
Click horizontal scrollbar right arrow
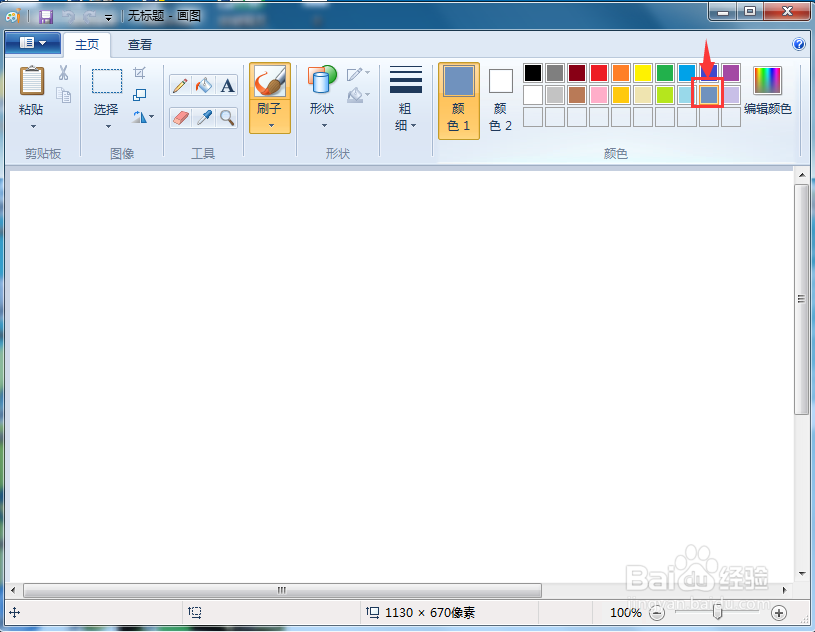785,590
